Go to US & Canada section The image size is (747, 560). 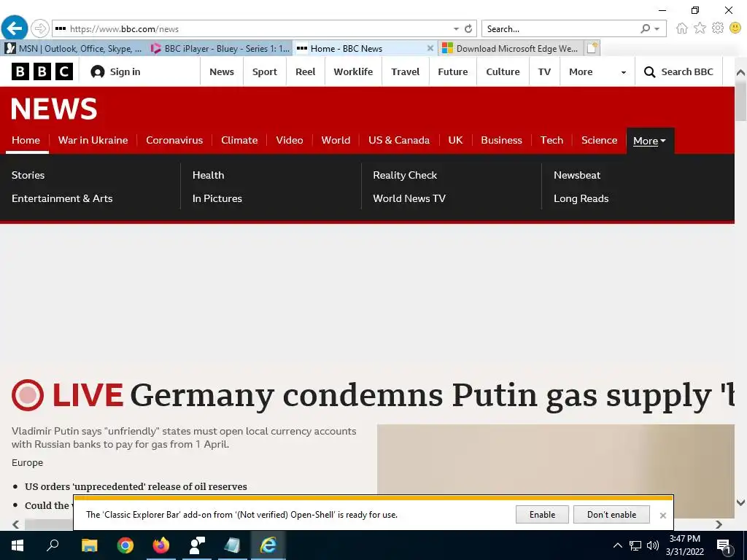coord(399,140)
